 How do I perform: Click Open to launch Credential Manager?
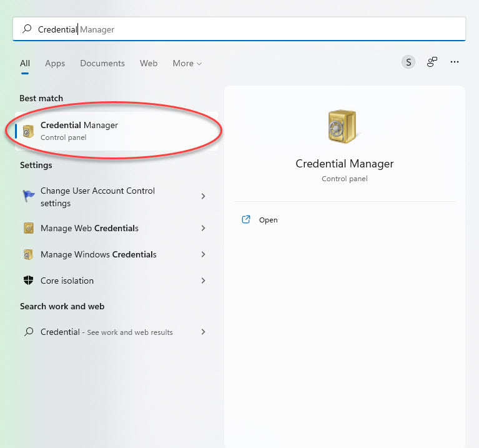(268, 220)
